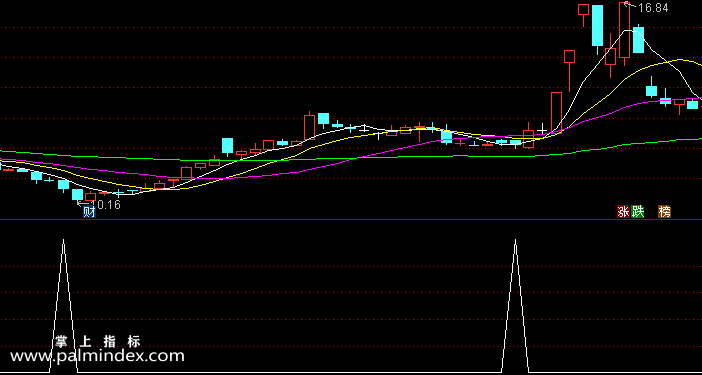Viewport: 702px width, 375px height.
Task: Select the long red breakout candle rising off the moving averages
Action: click(x=556, y=112)
